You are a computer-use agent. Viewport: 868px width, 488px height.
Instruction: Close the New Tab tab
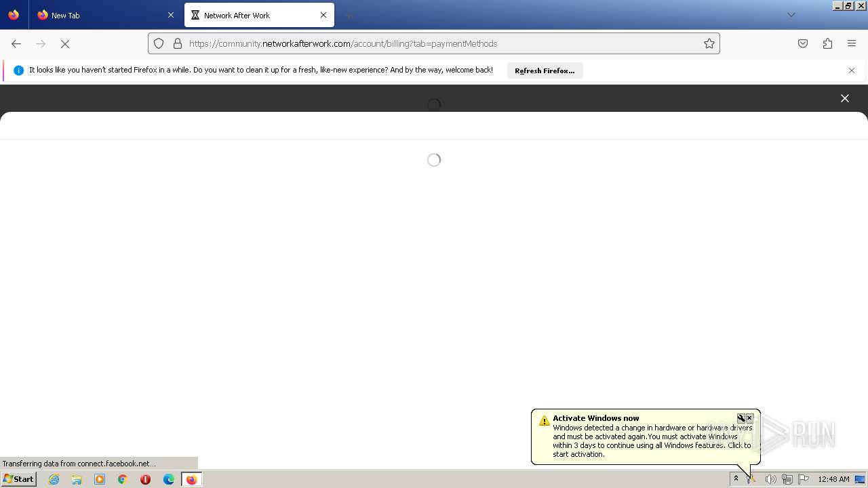click(x=170, y=15)
